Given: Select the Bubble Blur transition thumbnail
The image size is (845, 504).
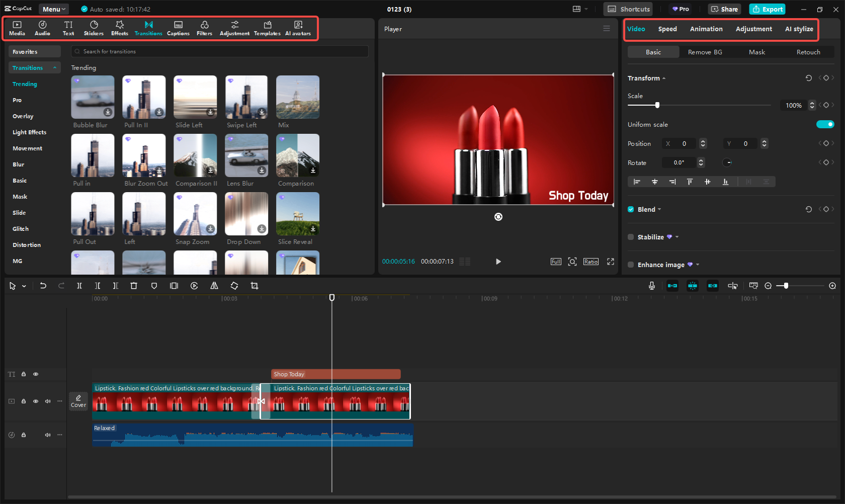Looking at the screenshot, I should (x=93, y=97).
